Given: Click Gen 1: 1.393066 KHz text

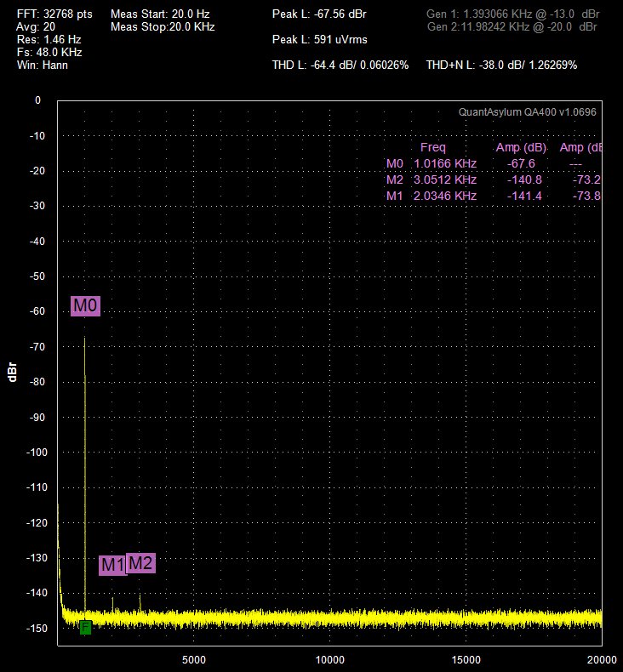Looking at the screenshot, I should [x=513, y=14].
